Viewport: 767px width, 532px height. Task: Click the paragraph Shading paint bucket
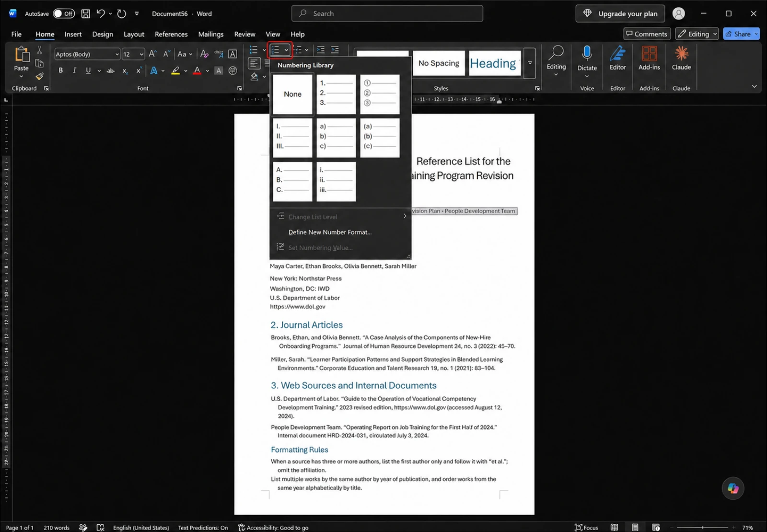(x=255, y=76)
